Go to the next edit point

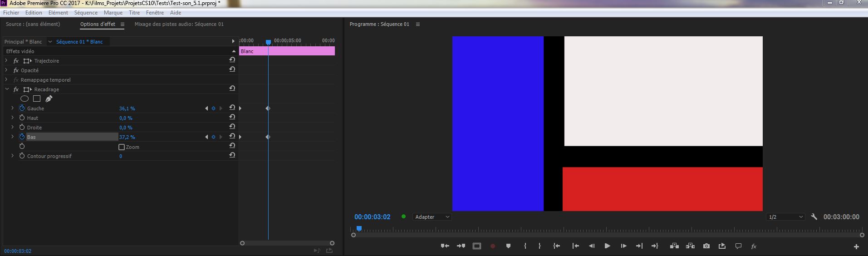tap(639, 246)
